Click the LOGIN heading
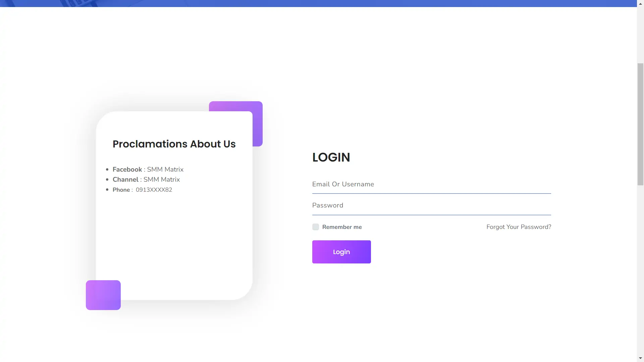The width and height of the screenshot is (644, 362). [331, 157]
